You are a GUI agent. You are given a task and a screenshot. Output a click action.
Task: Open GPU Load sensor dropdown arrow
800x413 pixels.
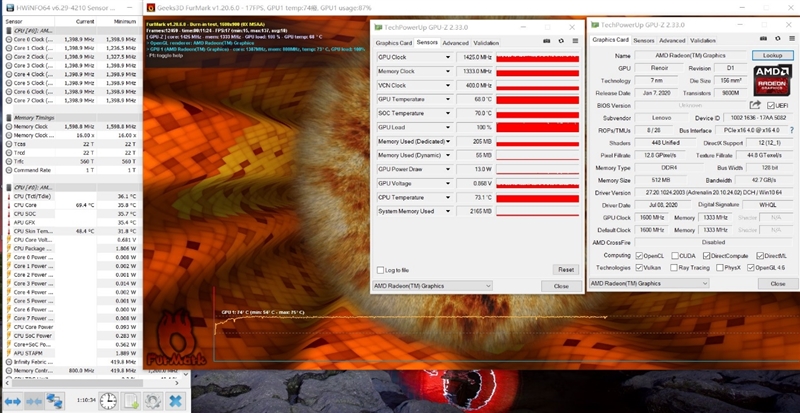(x=448, y=127)
